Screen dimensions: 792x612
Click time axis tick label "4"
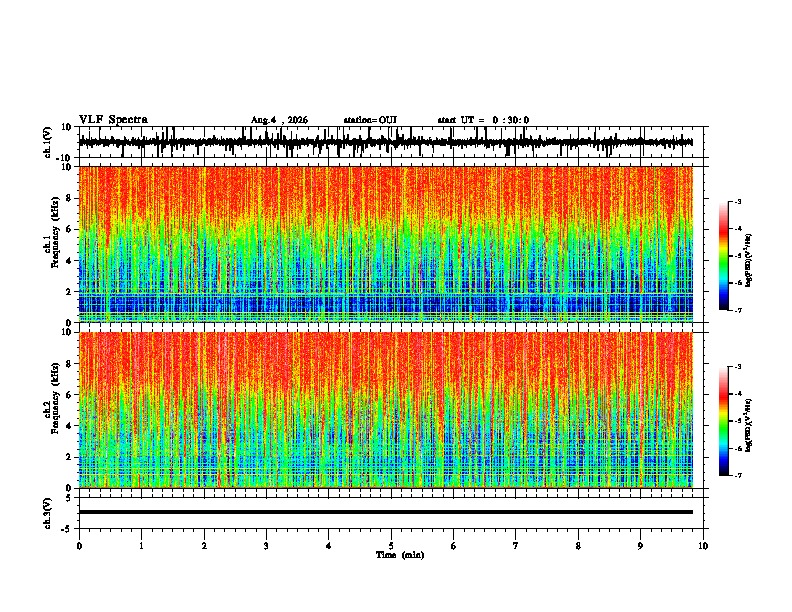329,546
